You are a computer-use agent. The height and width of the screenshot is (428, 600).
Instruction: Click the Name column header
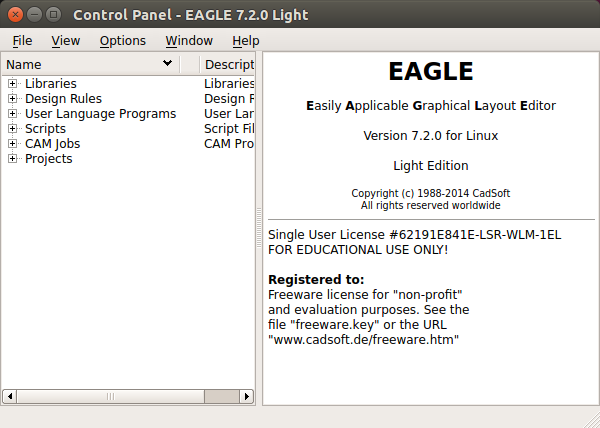[x=90, y=64]
